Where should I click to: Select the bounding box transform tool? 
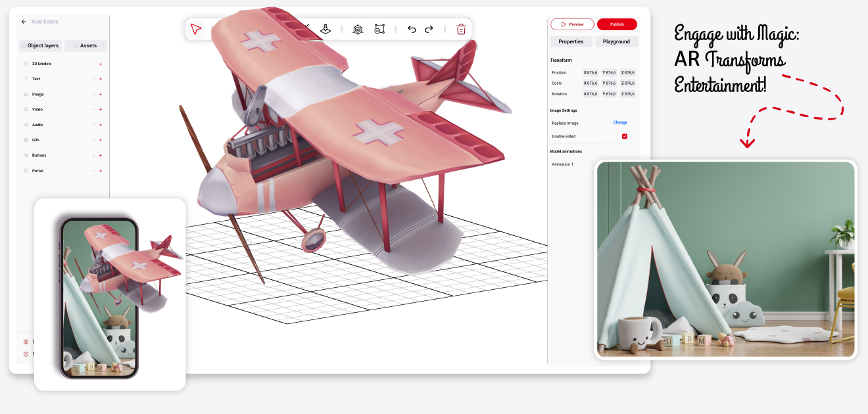point(380,29)
